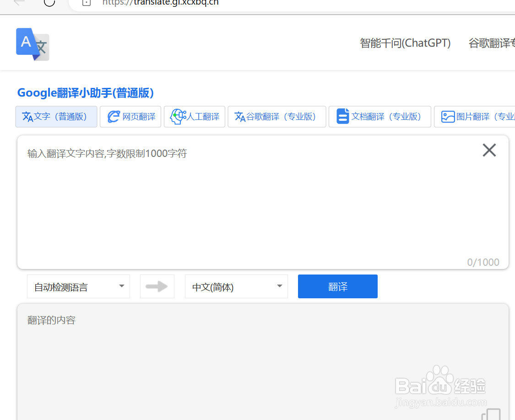This screenshot has height=420, width=515.
Task: Click the swap languages arrow button
Action: point(157,286)
